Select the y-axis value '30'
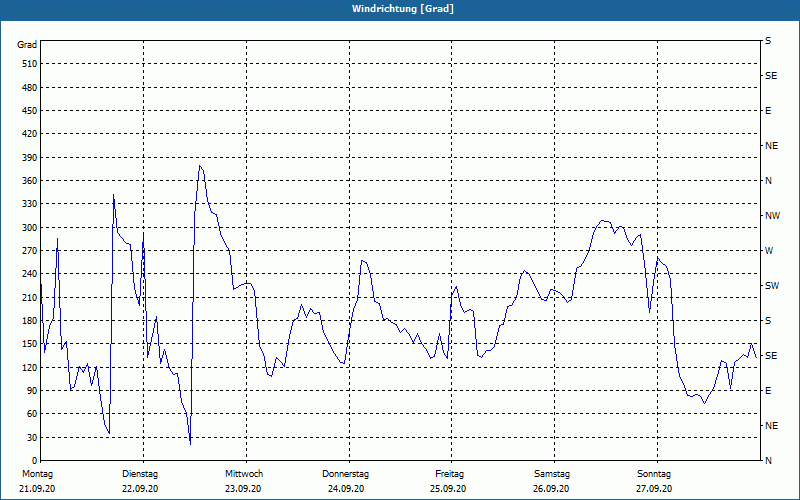Viewport: 800px width, 500px height. pyautogui.click(x=32, y=438)
